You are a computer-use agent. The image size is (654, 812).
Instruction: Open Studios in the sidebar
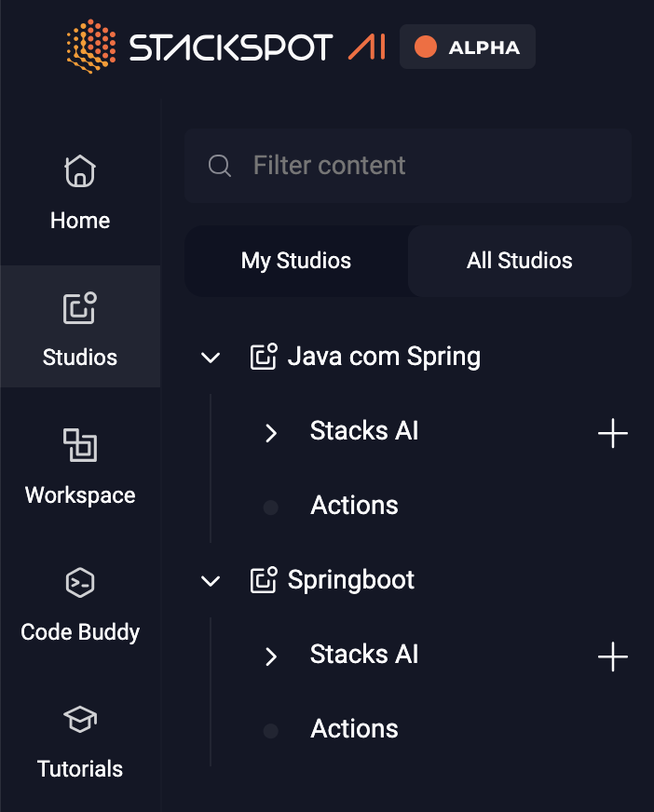point(80,326)
